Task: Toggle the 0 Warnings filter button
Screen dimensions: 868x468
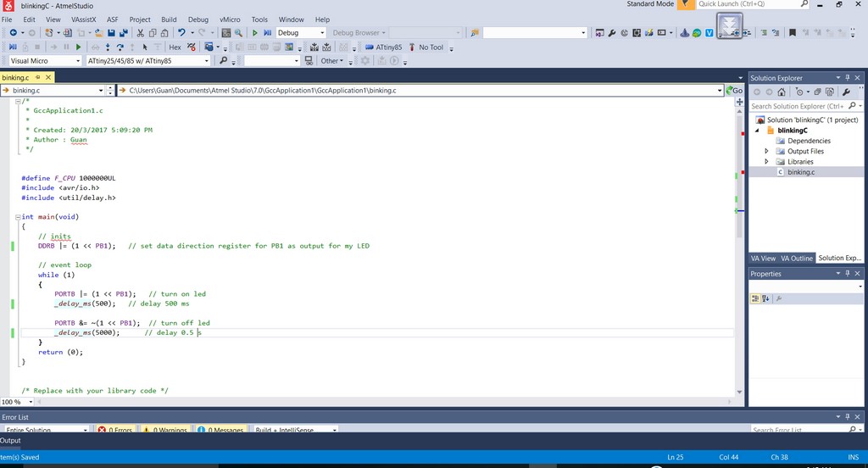Action: pyautogui.click(x=164, y=430)
